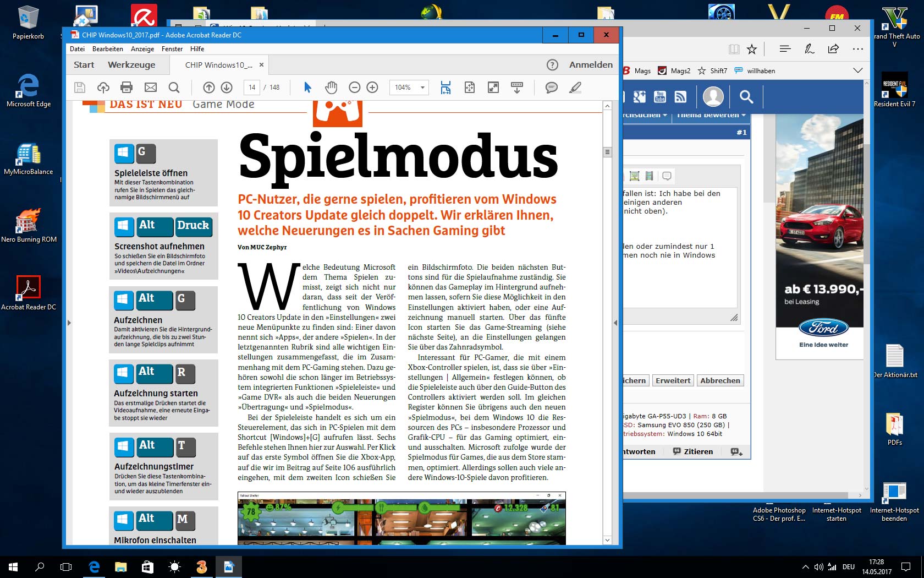Click the fit full page icon

[x=470, y=88]
